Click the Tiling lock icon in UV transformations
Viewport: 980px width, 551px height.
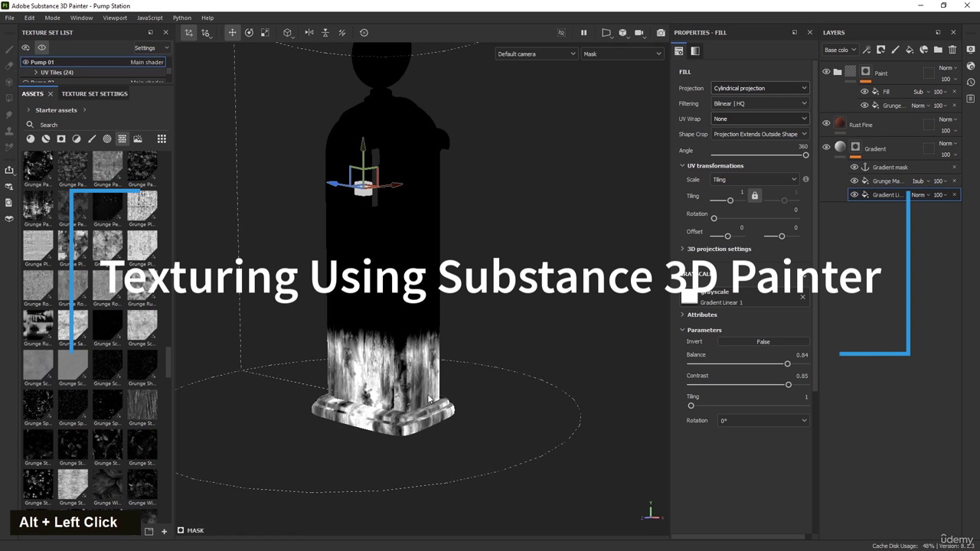(754, 196)
